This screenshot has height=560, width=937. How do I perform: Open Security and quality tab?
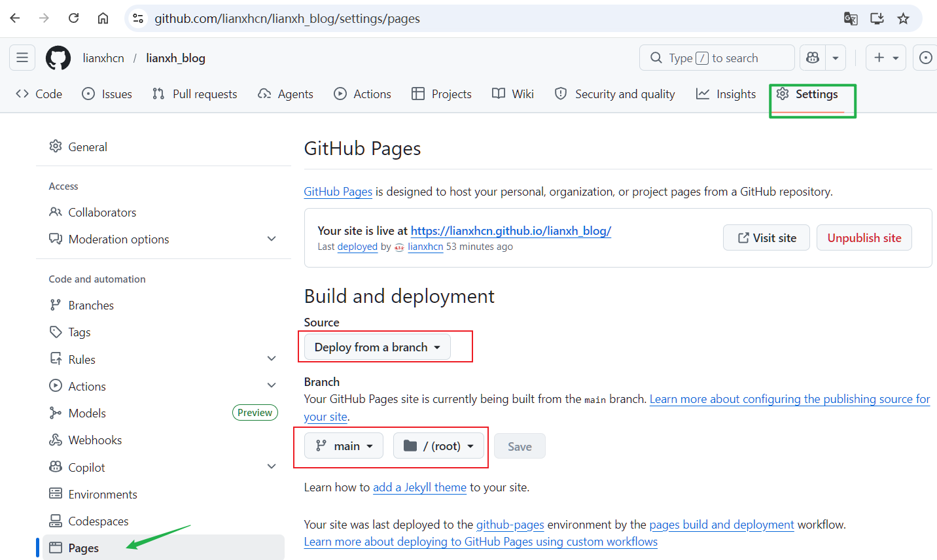coord(614,94)
